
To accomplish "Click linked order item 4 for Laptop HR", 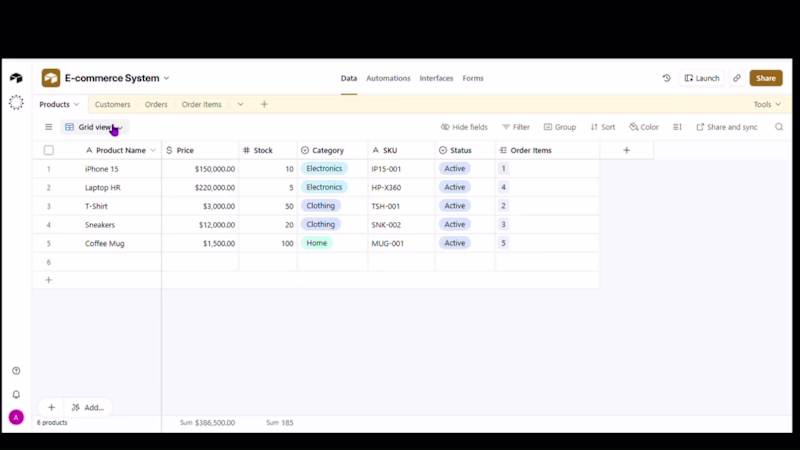I will [503, 187].
